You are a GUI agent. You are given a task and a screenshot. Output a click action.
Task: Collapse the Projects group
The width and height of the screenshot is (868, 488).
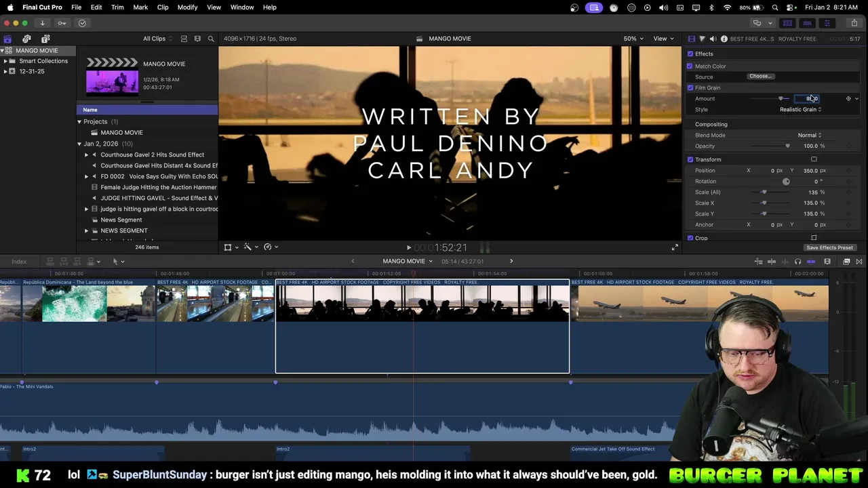(79, 122)
